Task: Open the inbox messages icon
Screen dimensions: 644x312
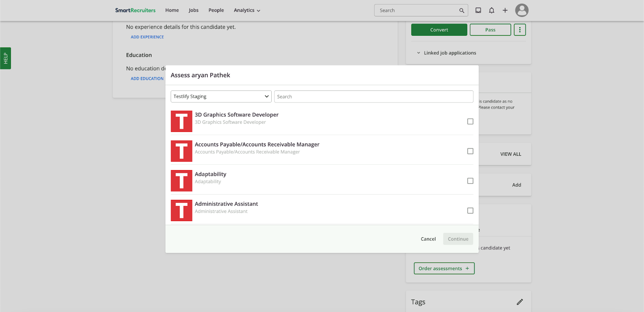Action: 478,10
